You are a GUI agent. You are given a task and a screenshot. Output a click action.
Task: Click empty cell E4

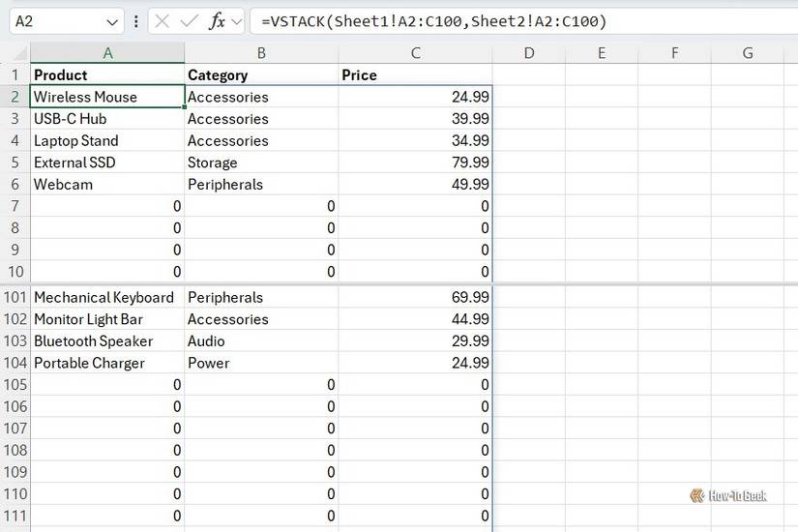602,140
